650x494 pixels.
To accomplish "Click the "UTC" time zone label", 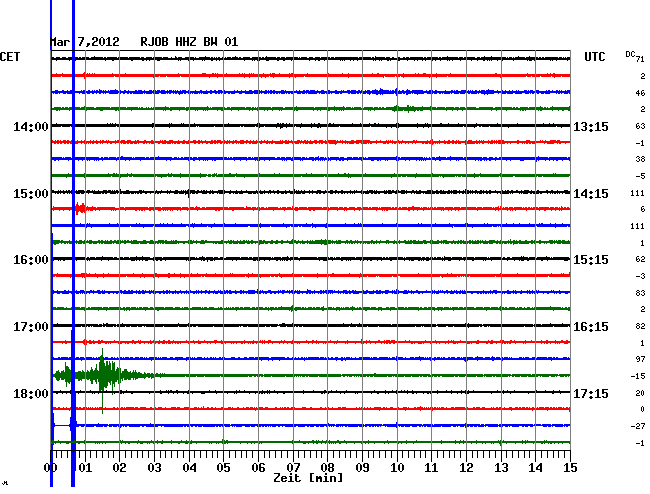I will pos(594,57).
